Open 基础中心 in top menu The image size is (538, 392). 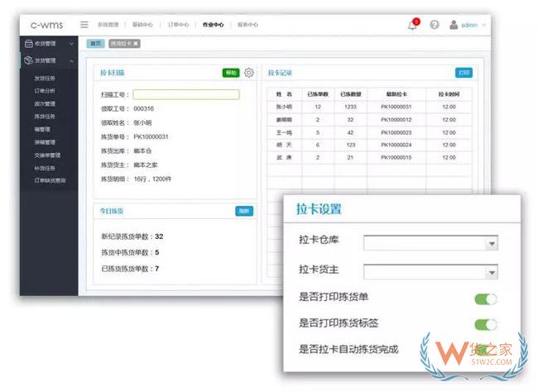point(142,25)
